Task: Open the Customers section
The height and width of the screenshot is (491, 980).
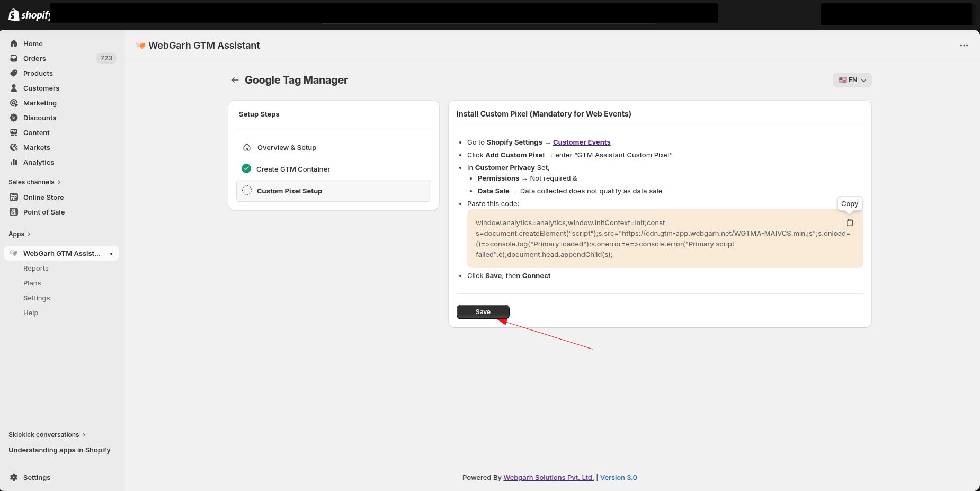Action: [41, 88]
